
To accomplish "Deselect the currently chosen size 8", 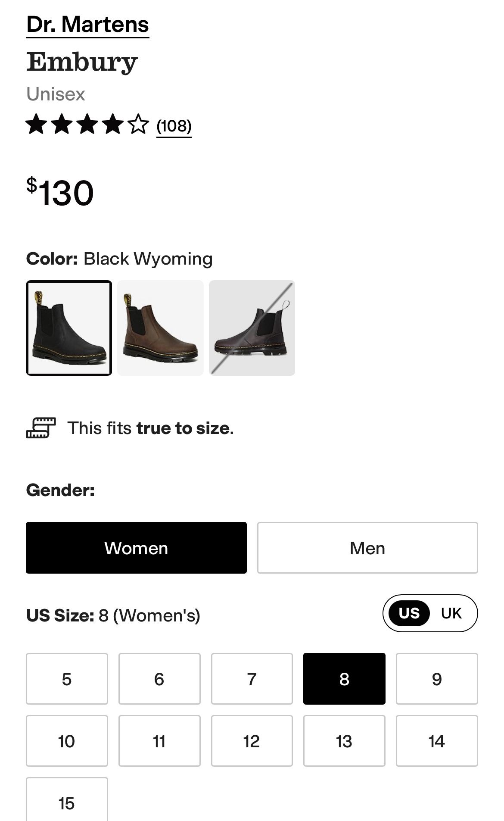I will coord(344,678).
